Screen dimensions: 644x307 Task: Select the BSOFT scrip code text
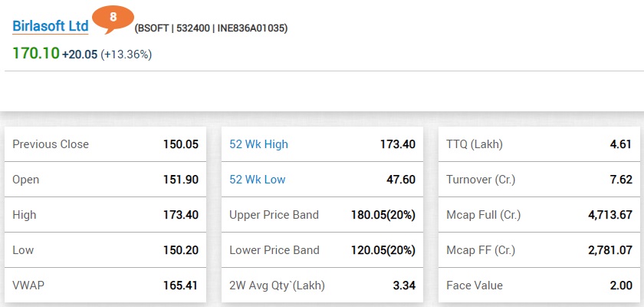153,28
